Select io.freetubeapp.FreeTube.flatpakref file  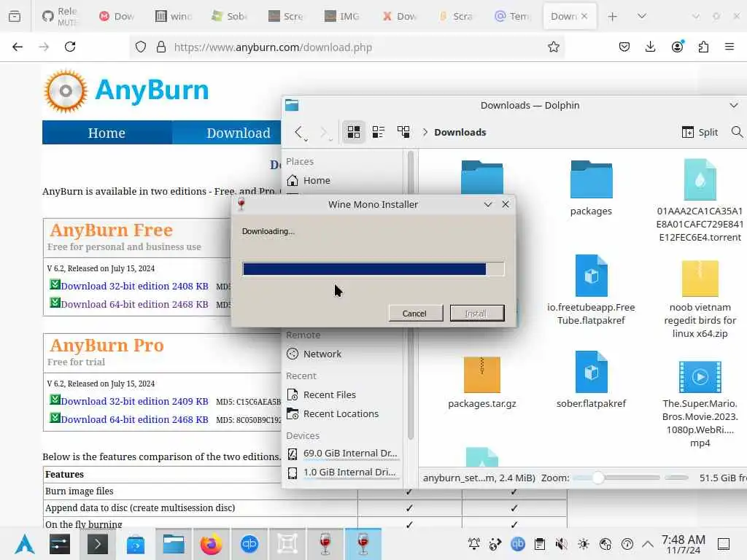click(591, 289)
